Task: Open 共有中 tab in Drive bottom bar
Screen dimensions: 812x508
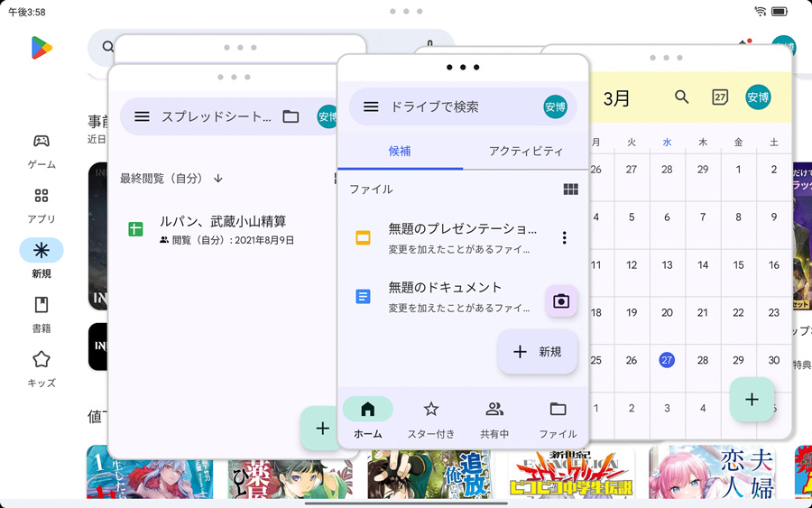Action: [494, 420]
